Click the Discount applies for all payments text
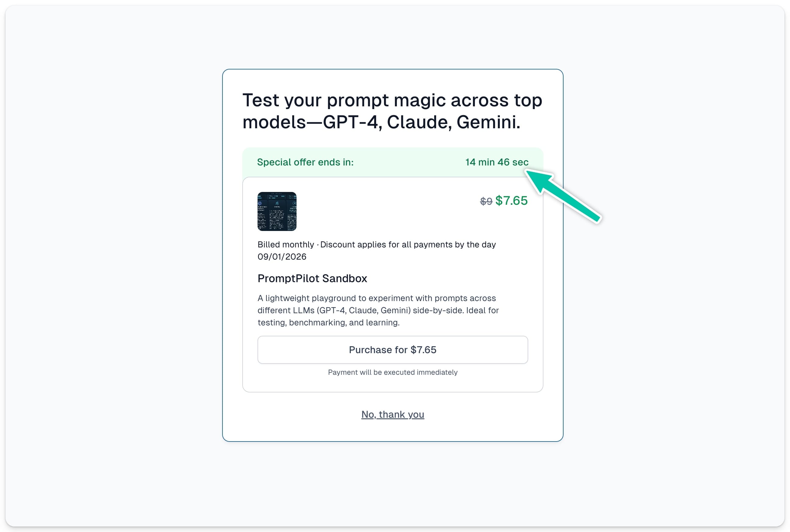 point(408,244)
